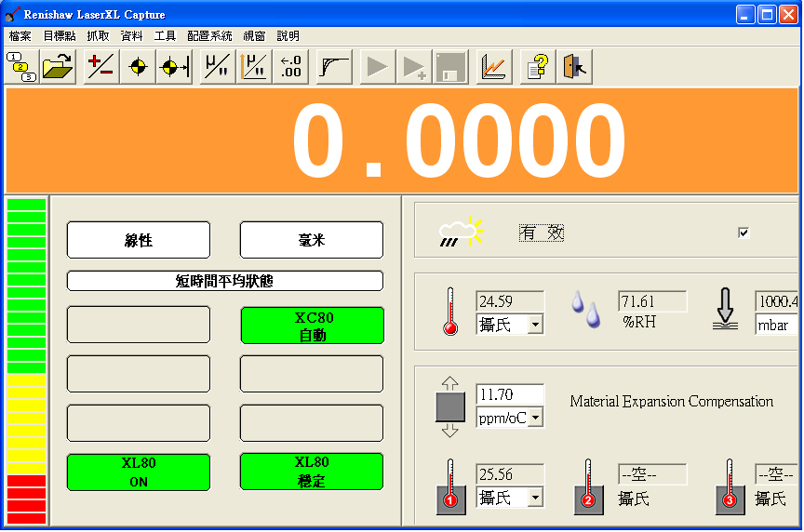The width and height of the screenshot is (804, 532).
Task: Open the 抓取 menu
Action: (x=98, y=36)
